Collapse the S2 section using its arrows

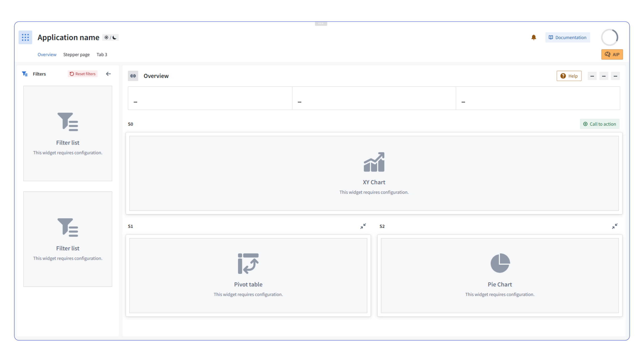coord(615,226)
